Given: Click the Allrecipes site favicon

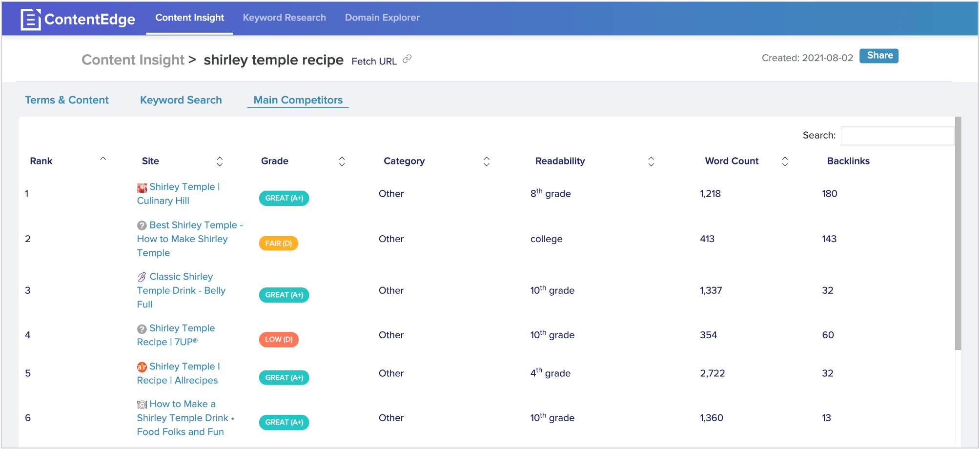Looking at the screenshot, I should coord(142,367).
